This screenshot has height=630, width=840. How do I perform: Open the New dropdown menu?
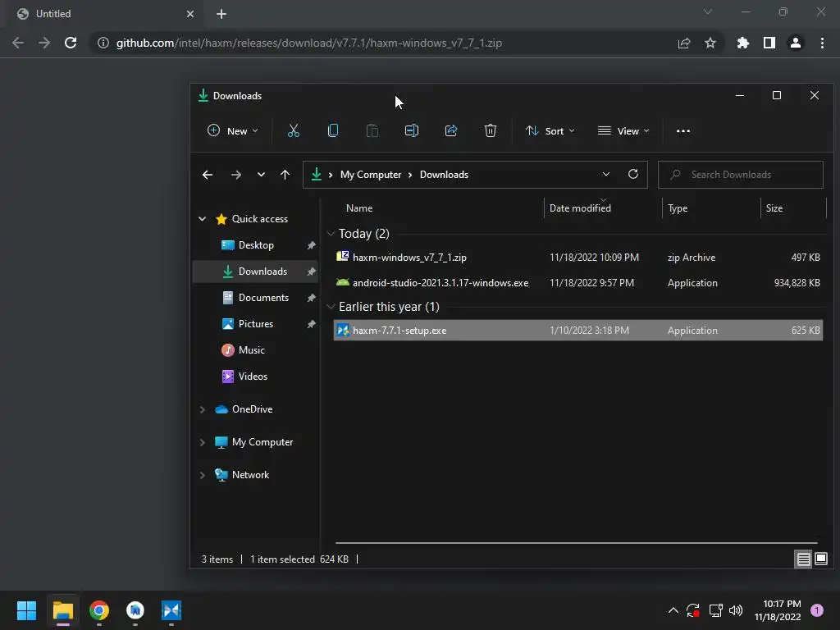tap(233, 130)
